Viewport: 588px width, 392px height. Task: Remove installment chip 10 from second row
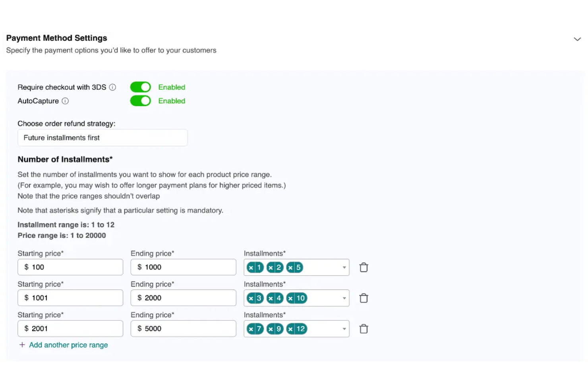tap(290, 298)
